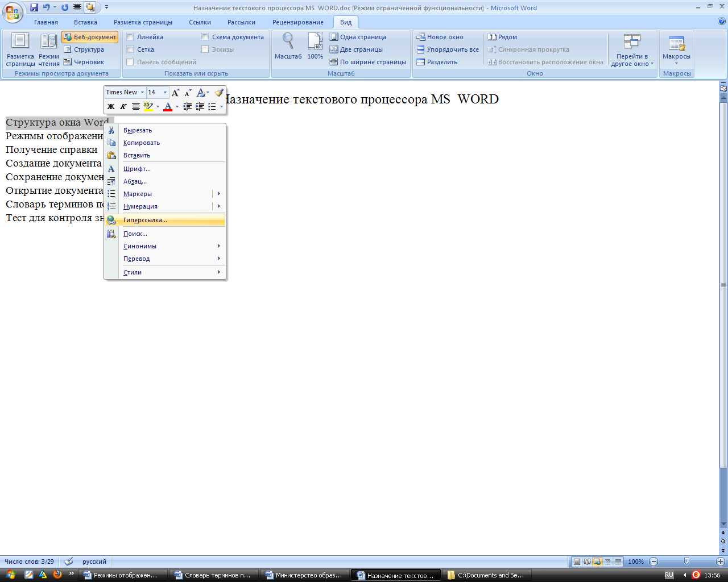728x582 pixels.
Task: Decrease font size in the mini toolbar
Action: (x=188, y=92)
